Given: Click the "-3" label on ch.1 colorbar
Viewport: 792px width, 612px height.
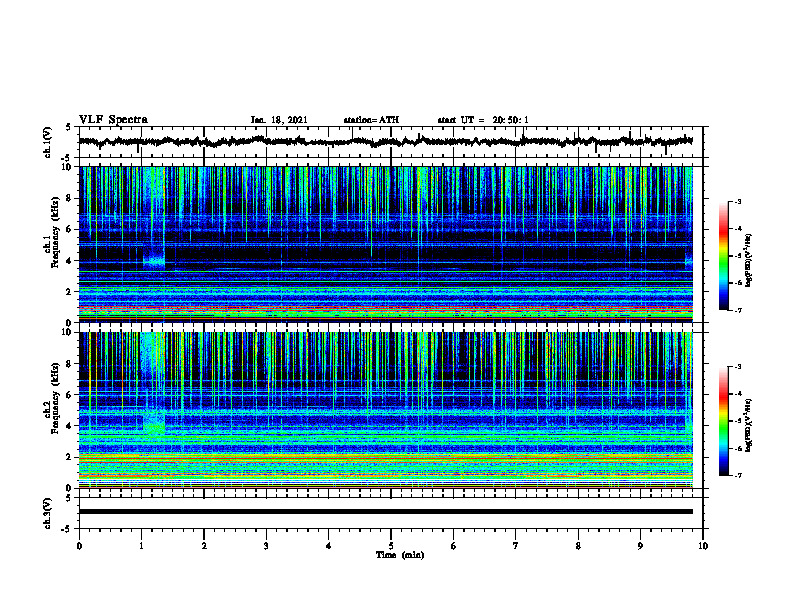Looking at the screenshot, I should [x=738, y=201].
